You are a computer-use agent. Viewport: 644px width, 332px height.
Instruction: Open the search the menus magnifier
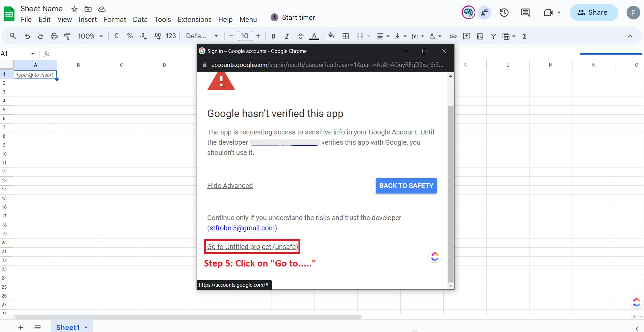point(13,36)
